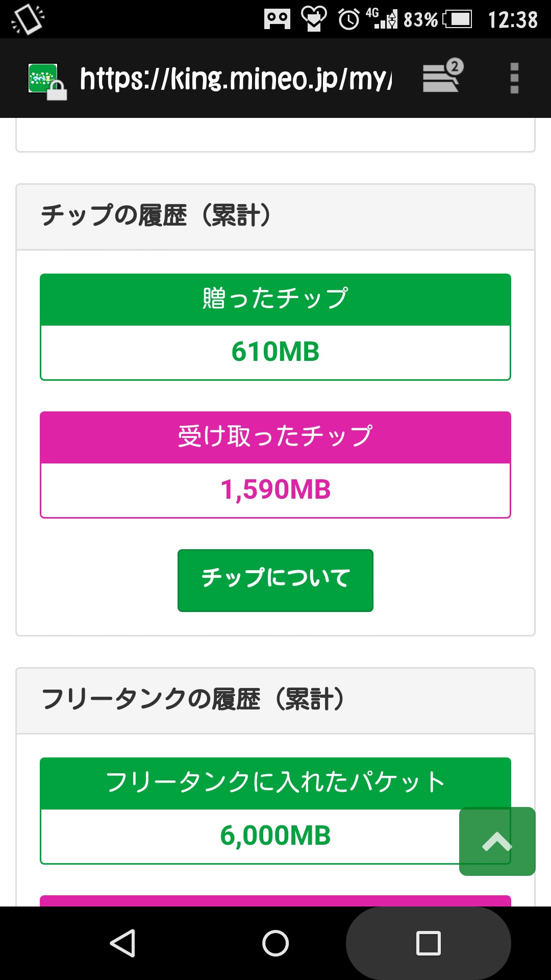The width and height of the screenshot is (551, 980).
Task: Tap the screen rotation status icon
Action: 28,19
